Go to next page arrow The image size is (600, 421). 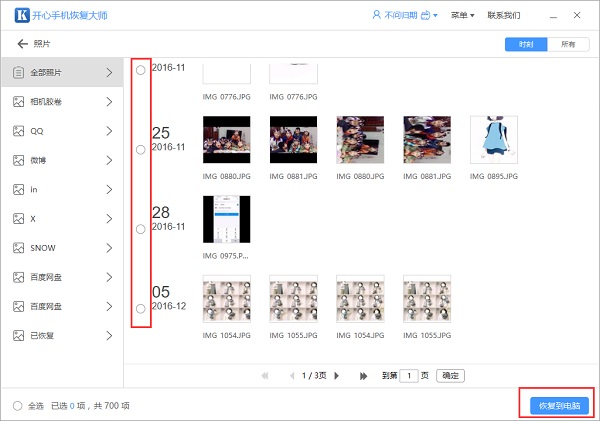click(x=336, y=376)
